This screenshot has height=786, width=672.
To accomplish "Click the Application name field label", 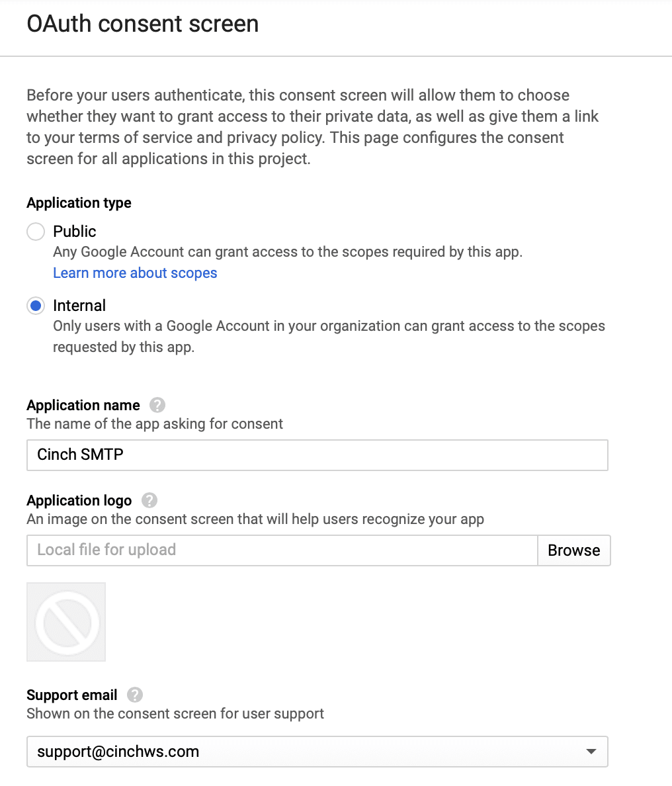I will click(x=83, y=405).
